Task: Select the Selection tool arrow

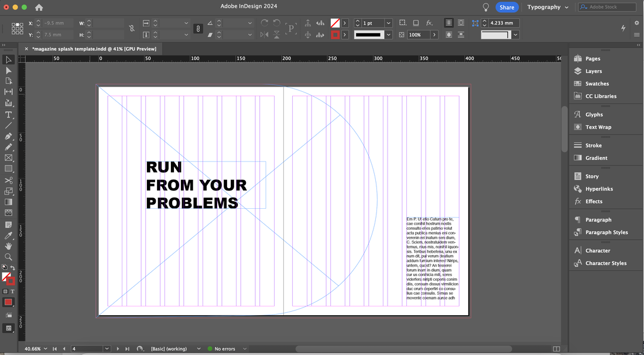Action: click(x=8, y=60)
